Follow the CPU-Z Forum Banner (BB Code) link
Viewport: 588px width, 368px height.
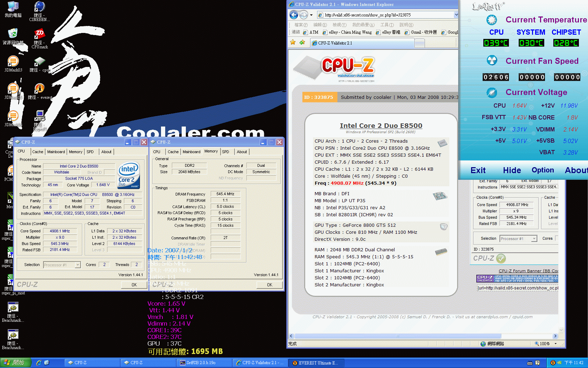coord(528,271)
